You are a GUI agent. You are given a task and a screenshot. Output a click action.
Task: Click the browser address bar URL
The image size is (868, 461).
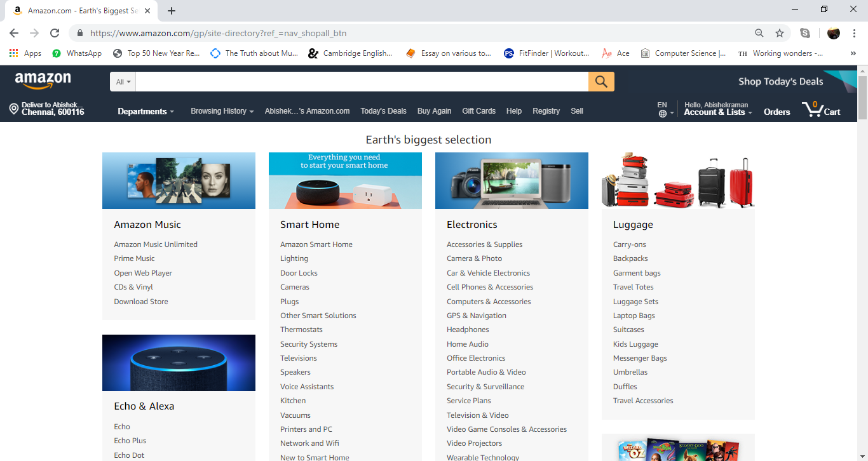pyautogui.click(x=218, y=33)
